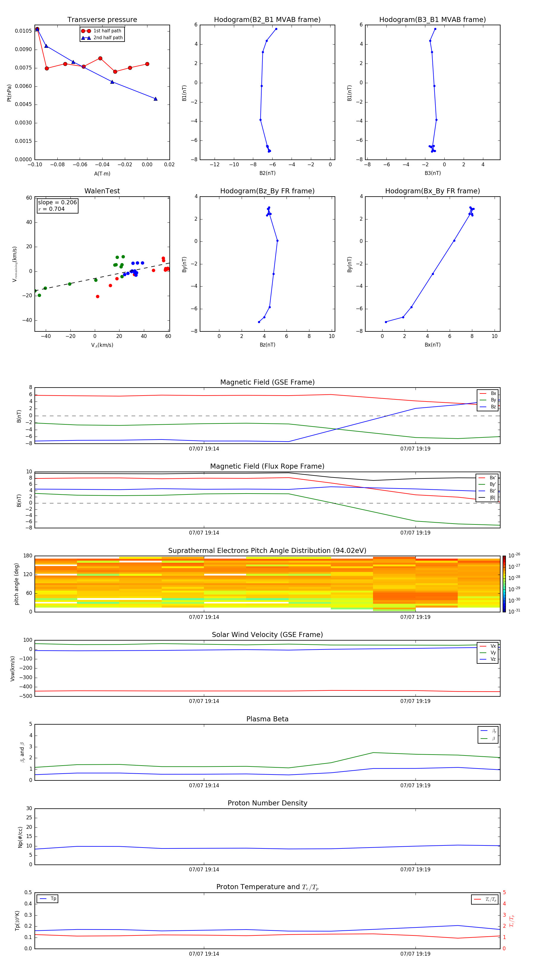Click the 'Proton Number Density' plot title
This screenshot has height=980, width=535.
click(267, 803)
